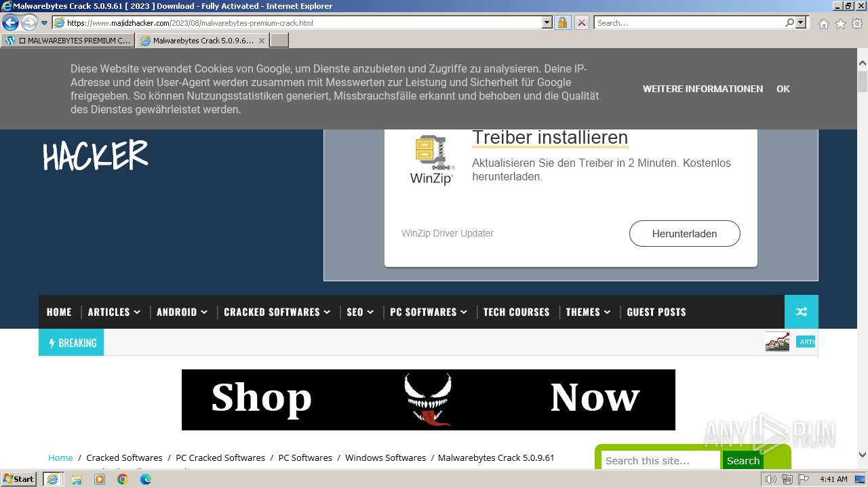Open the Treiber installieren ad headline

coord(550,138)
